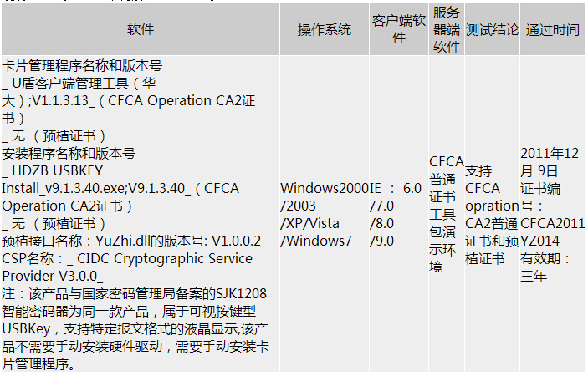Viewport: 588px width, 376px height.
Task: Click the 服务器端软件 column header
Action: click(x=447, y=29)
